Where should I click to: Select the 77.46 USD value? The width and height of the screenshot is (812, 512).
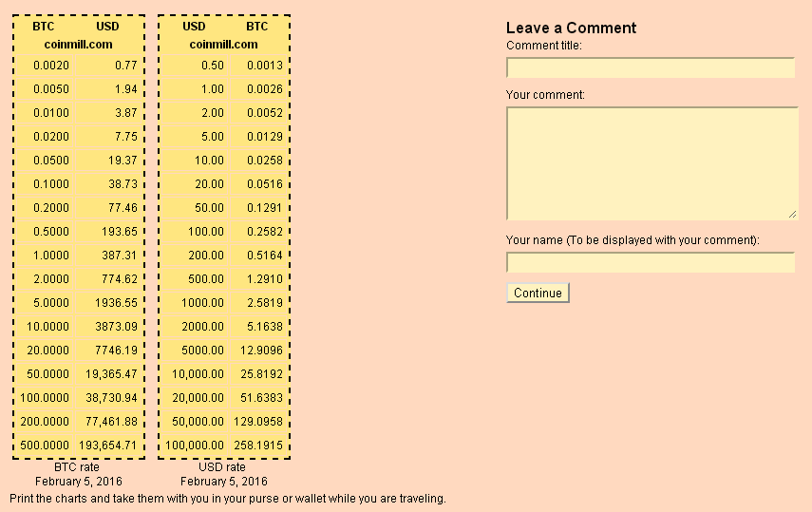pos(123,208)
